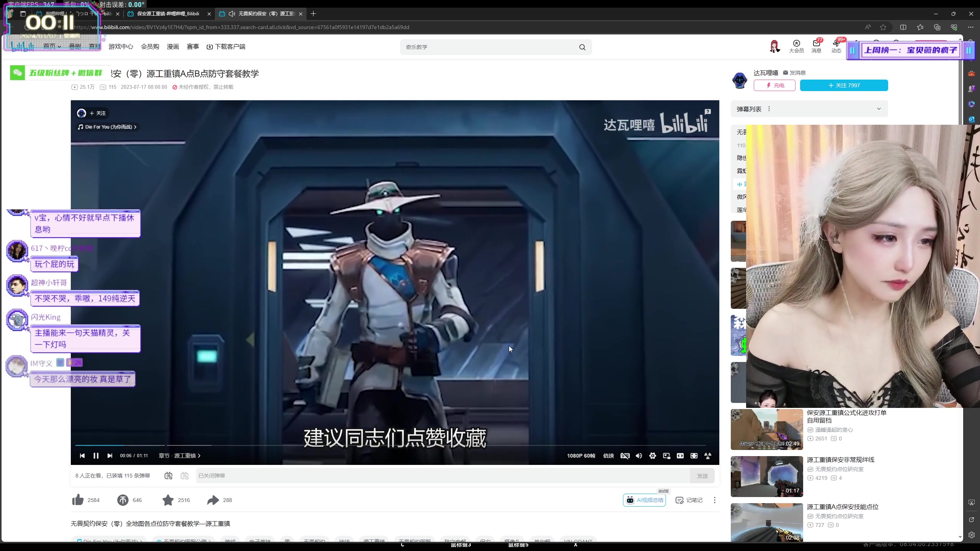Follow uploader with 关注 7997 button
The width and height of the screenshot is (980, 551).
pos(844,85)
